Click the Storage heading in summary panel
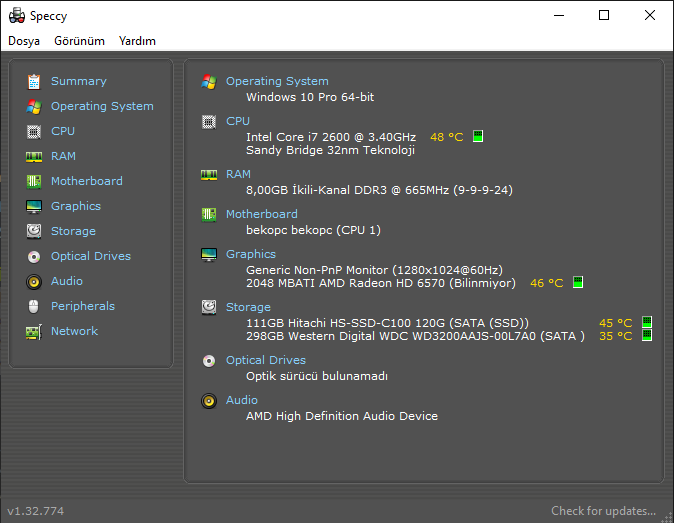The width and height of the screenshot is (674, 523). [248, 307]
